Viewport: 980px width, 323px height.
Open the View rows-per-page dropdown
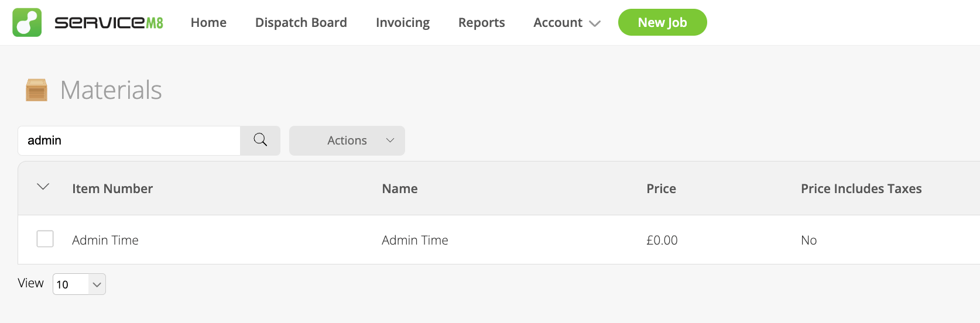point(79,284)
